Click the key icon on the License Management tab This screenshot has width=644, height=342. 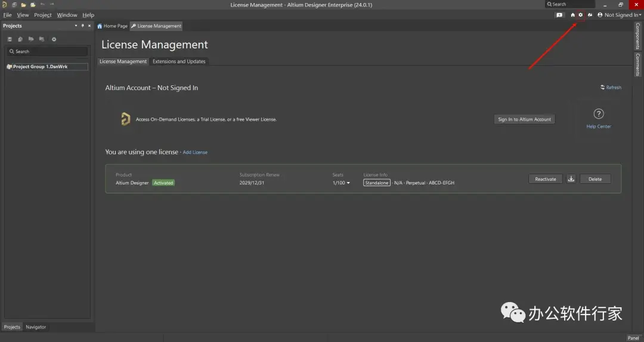134,26
